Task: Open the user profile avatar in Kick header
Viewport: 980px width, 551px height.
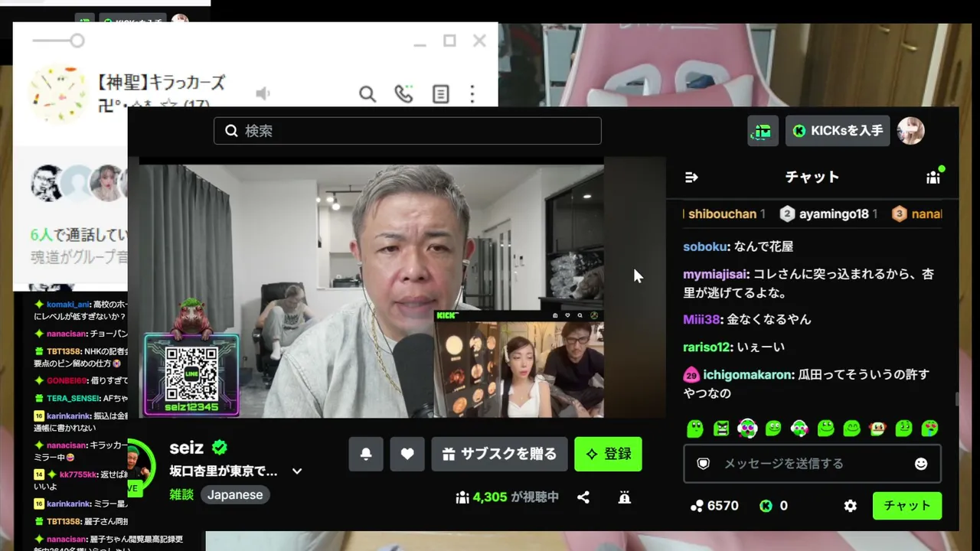Action: click(x=910, y=131)
